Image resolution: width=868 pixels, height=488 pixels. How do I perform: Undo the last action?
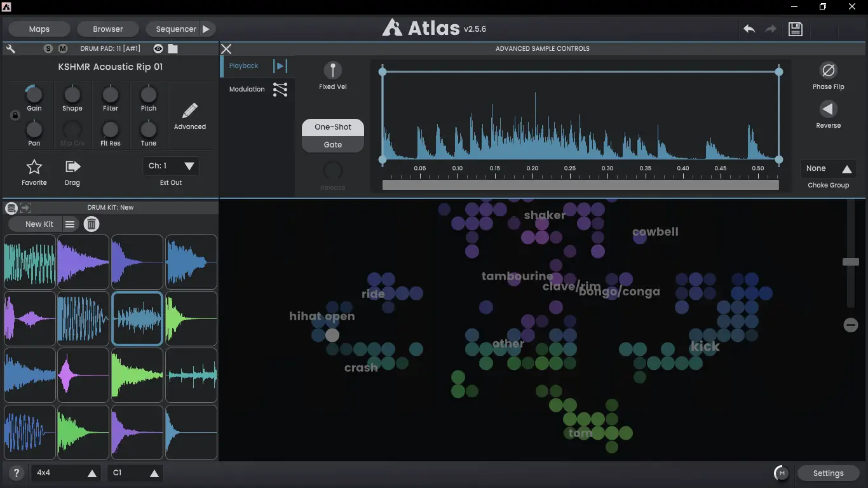[749, 29]
